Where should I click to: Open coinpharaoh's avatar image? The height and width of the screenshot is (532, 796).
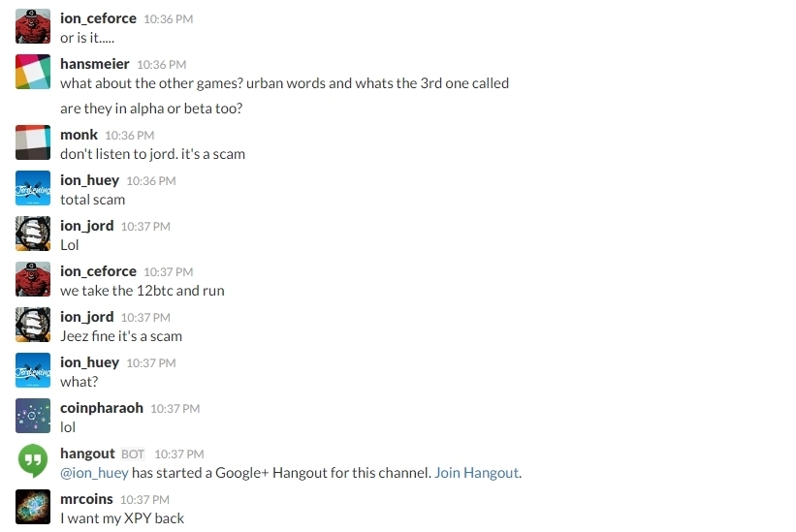pos(33,416)
